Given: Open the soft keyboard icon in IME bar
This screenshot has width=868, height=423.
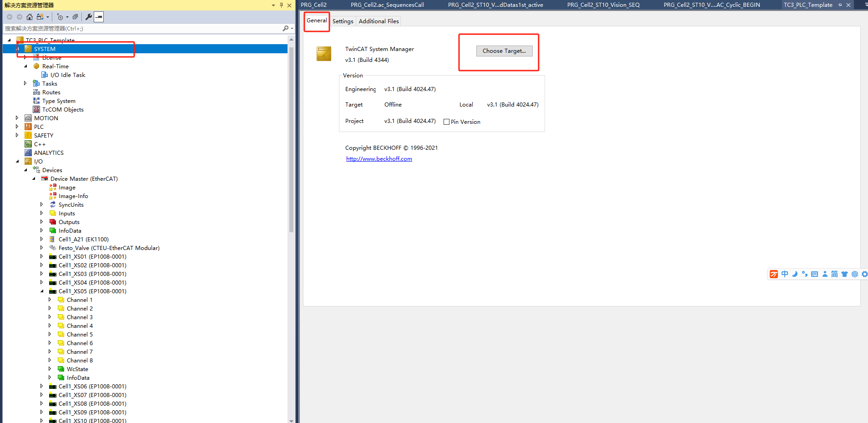Looking at the screenshot, I should click(815, 274).
